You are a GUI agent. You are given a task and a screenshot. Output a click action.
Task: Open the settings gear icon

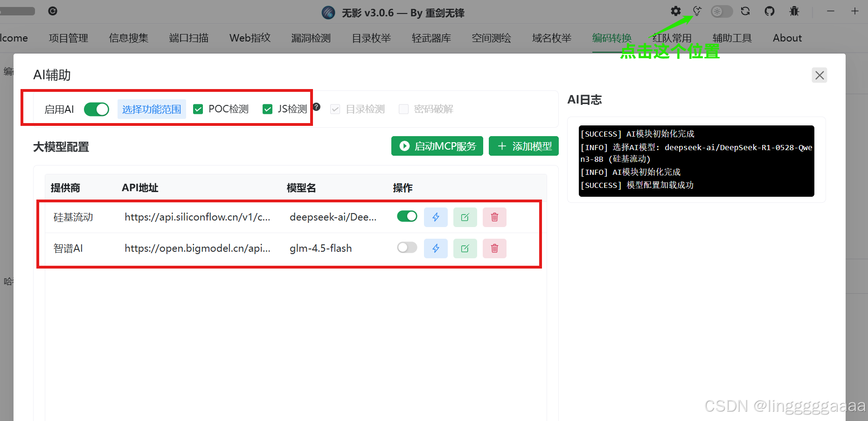[x=675, y=11]
